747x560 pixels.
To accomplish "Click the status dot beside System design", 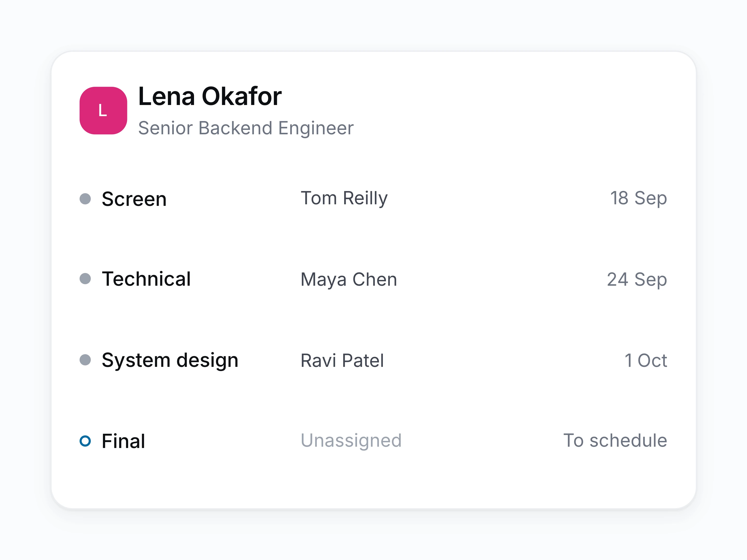I will 85,360.
